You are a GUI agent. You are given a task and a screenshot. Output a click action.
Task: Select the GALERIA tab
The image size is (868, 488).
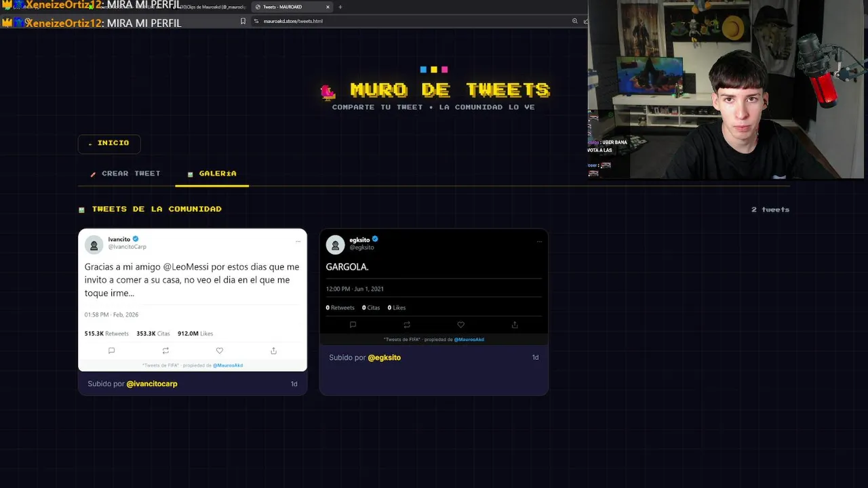click(x=212, y=174)
